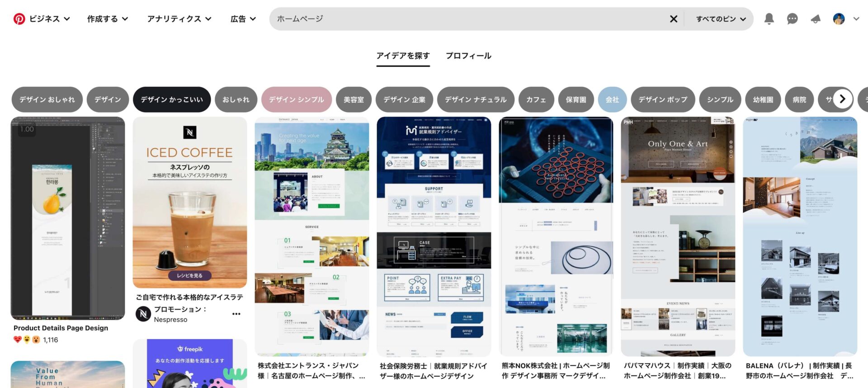
Task: Open the profile avatar
Action: coord(839,19)
